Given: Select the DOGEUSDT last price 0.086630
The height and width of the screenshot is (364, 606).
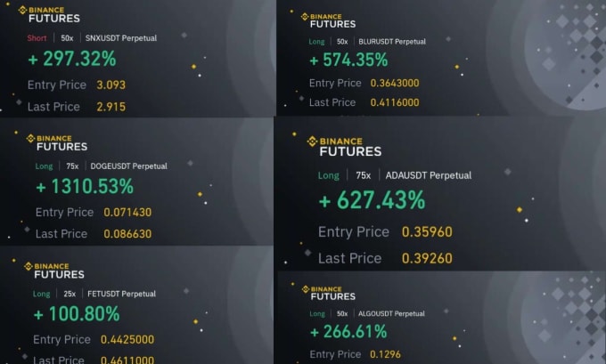Looking at the screenshot, I should point(127,233).
